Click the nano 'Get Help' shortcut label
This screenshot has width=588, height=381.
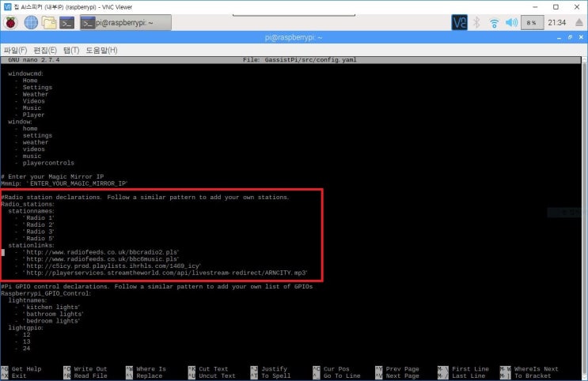(x=26, y=369)
